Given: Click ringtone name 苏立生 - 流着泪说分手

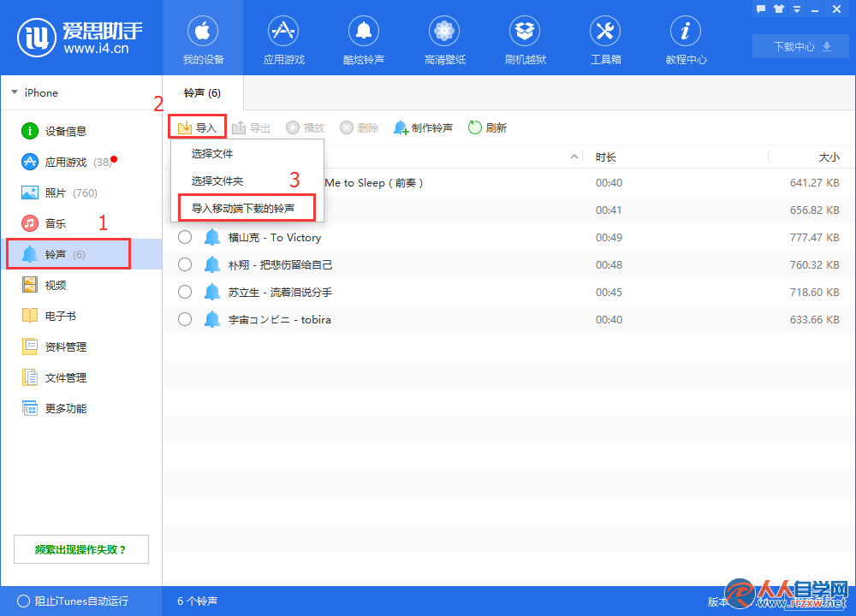Looking at the screenshot, I should click(x=280, y=292).
